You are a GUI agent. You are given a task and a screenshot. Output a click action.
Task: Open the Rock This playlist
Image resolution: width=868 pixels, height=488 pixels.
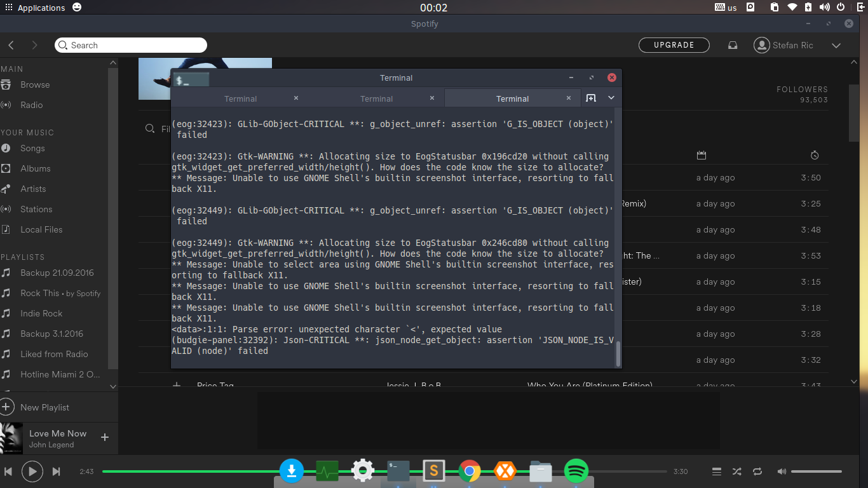click(x=39, y=293)
